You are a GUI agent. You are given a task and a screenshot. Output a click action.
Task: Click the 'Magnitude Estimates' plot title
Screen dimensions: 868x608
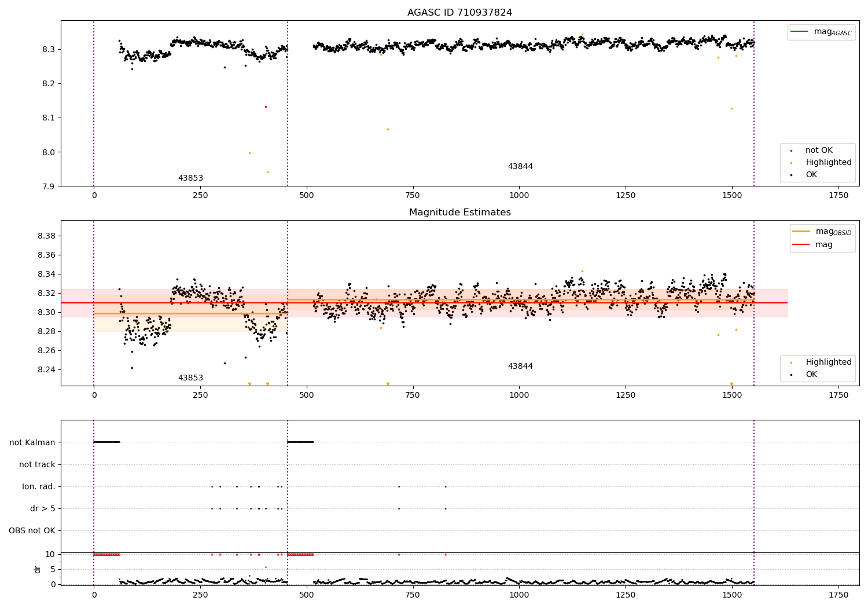(x=459, y=213)
